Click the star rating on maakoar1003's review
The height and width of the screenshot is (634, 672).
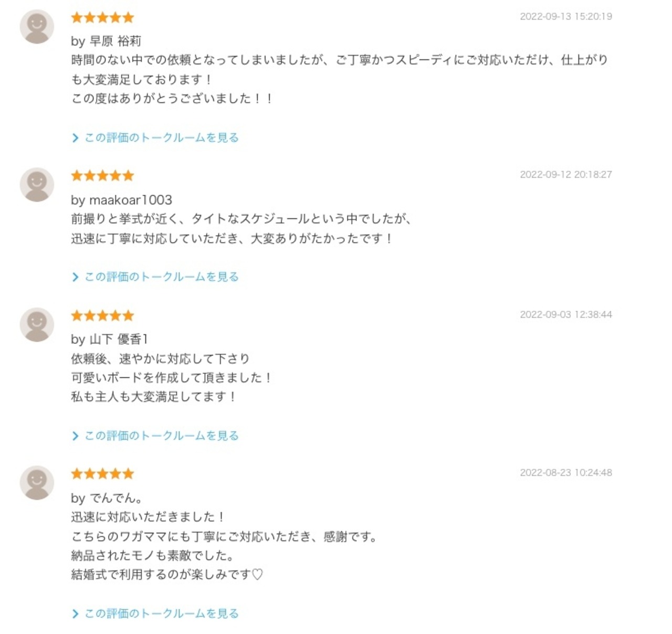(102, 175)
